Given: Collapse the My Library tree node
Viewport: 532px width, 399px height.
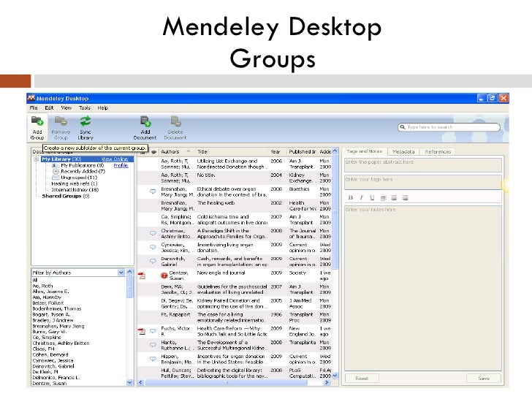Looking at the screenshot, I should point(36,159).
